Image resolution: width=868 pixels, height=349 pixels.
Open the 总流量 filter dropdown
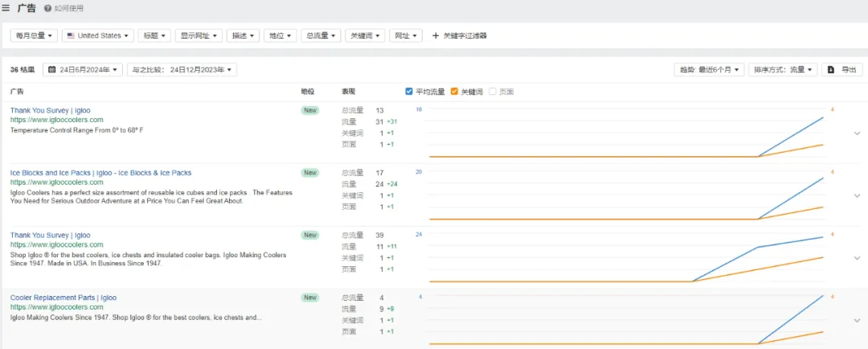point(321,35)
